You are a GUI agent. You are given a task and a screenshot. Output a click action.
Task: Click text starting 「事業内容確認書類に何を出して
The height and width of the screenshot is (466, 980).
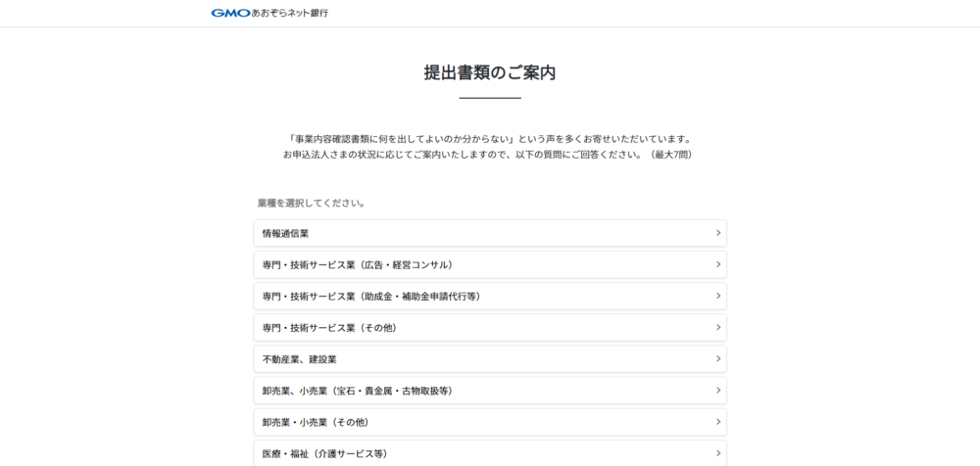click(x=489, y=139)
